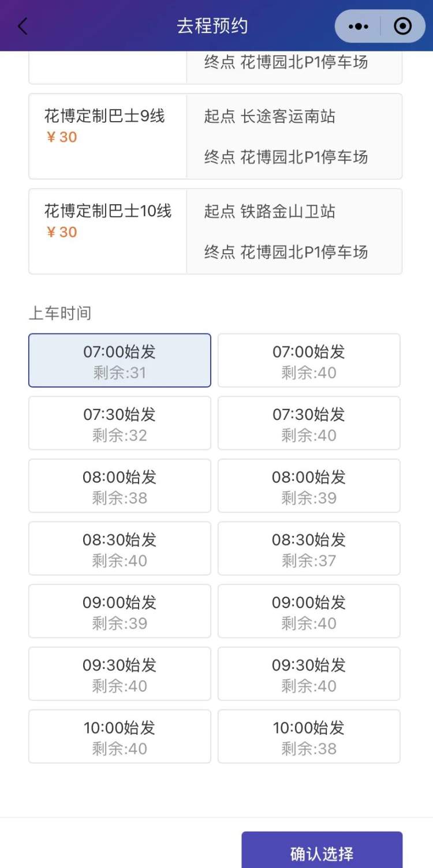The width and height of the screenshot is (433, 868).
Task: Choose 10:00始发 slot with 40 remaining
Action: point(120,737)
